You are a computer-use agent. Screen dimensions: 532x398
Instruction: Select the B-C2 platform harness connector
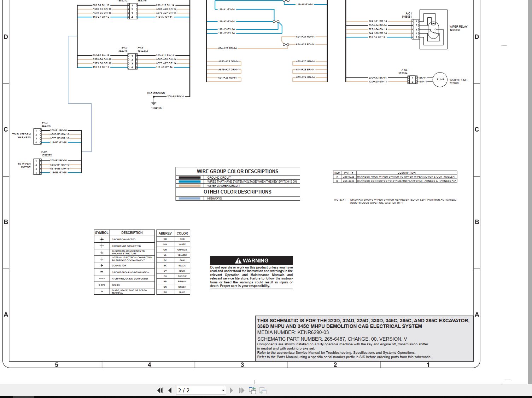[x=37, y=137]
